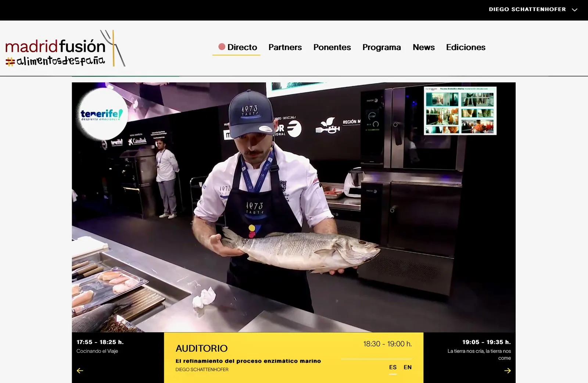Click the live video stream player

294,207
